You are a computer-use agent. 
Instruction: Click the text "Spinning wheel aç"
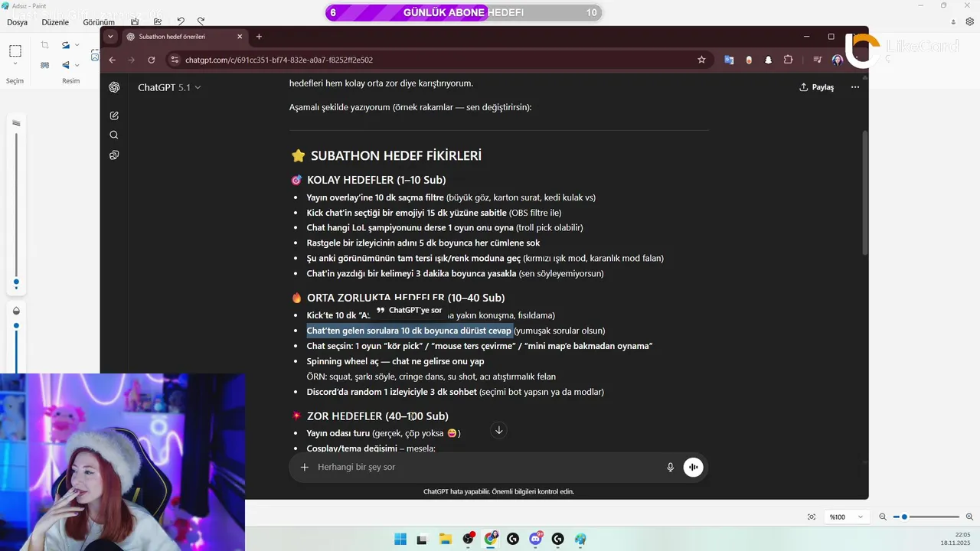(x=343, y=361)
